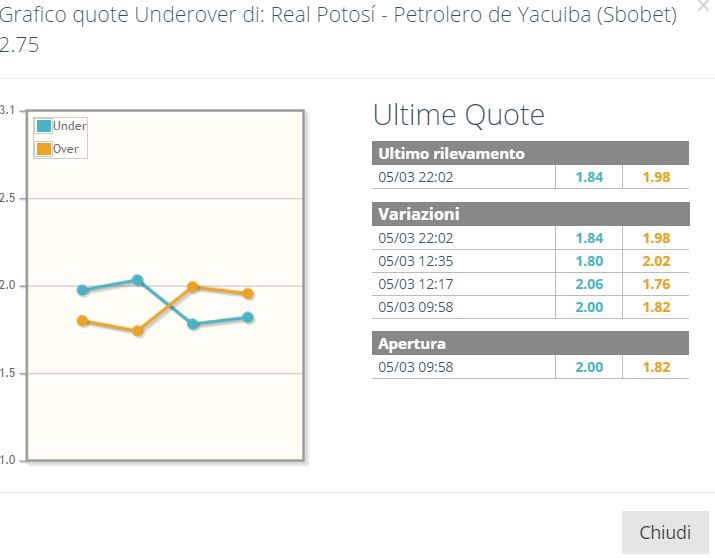Image resolution: width=715 pixels, height=558 pixels.
Task: Select the orange Over point at the 2.0 gridline
Action: click(x=193, y=287)
